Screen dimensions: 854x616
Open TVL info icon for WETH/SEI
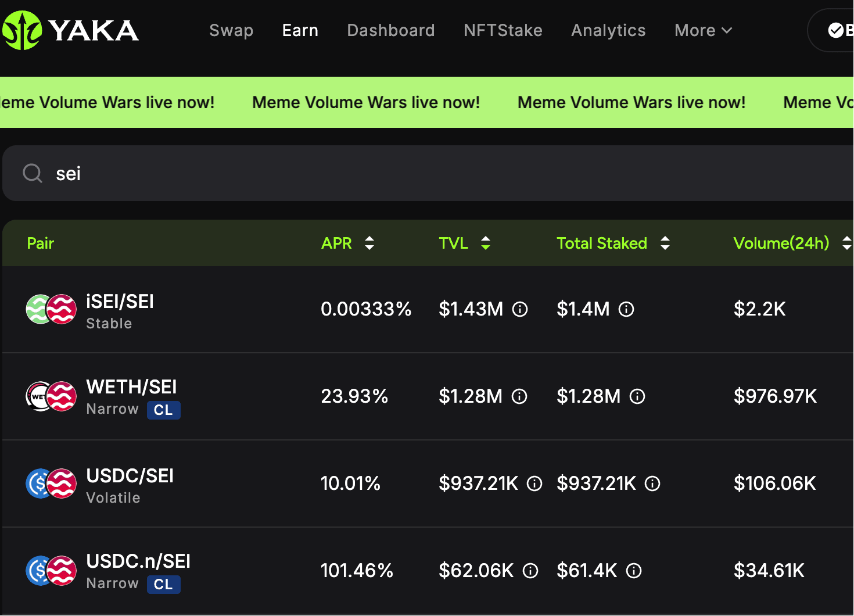point(519,396)
